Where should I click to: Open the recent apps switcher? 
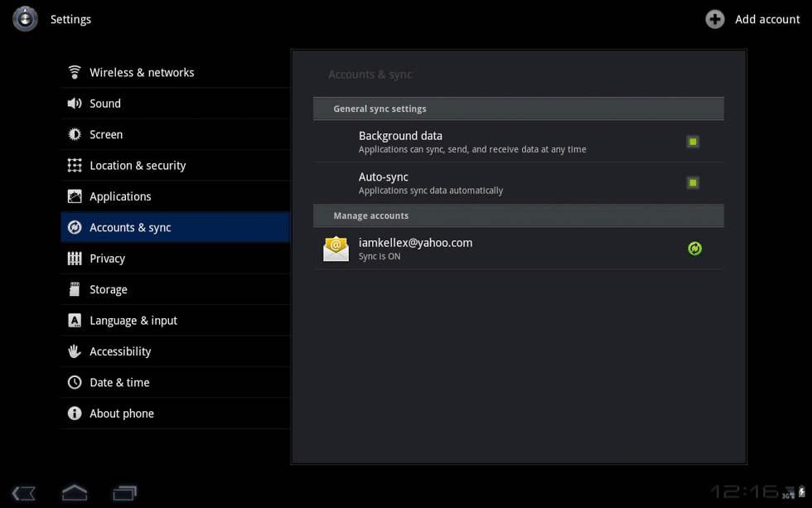click(125, 493)
